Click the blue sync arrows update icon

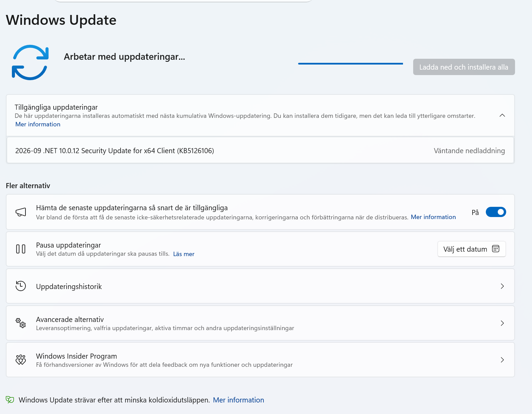30,62
